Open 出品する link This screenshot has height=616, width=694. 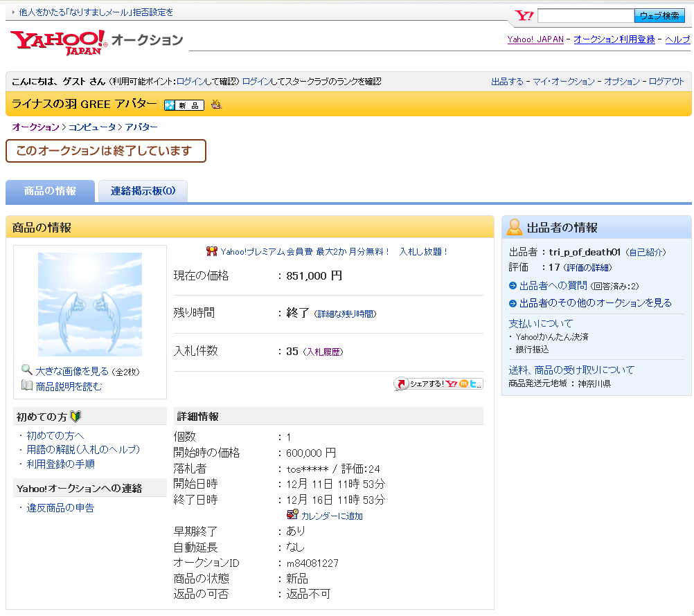[x=507, y=82]
